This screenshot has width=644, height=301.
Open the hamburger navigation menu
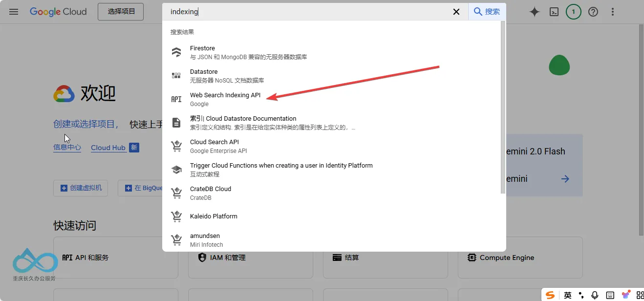click(x=14, y=12)
